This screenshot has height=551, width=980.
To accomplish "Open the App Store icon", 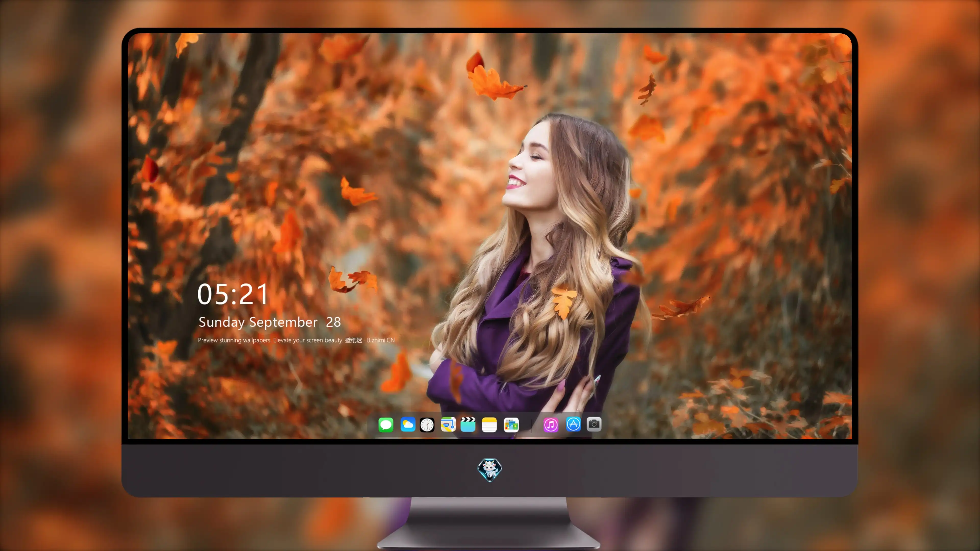I will coord(573,424).
